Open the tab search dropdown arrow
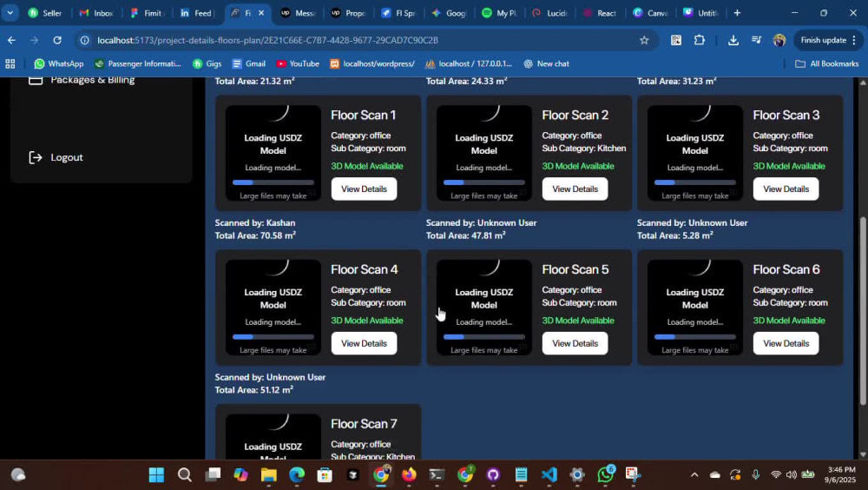Screen dimensions: 868x490 10,13
